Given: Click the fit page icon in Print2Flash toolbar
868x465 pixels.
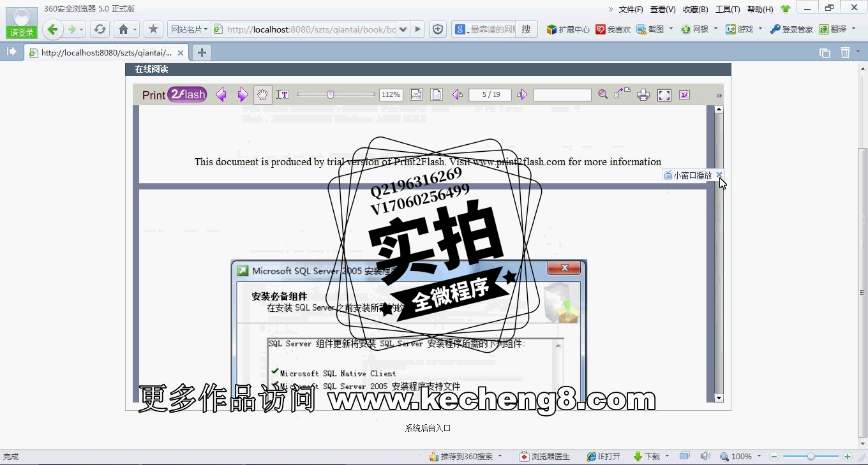Looking at the screenshot, I should tap(437, 94).
